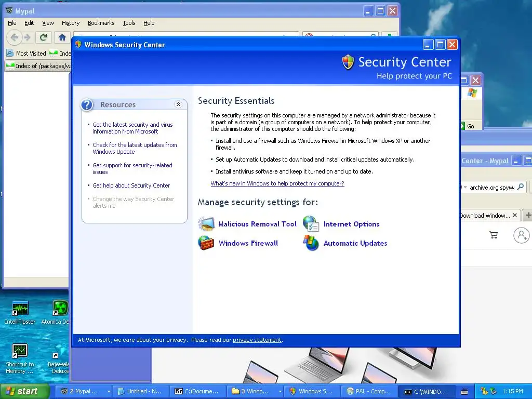Open What's new in Windows to protect link
Viewport: 532px width, 399px height.
[x=277, y=183]
